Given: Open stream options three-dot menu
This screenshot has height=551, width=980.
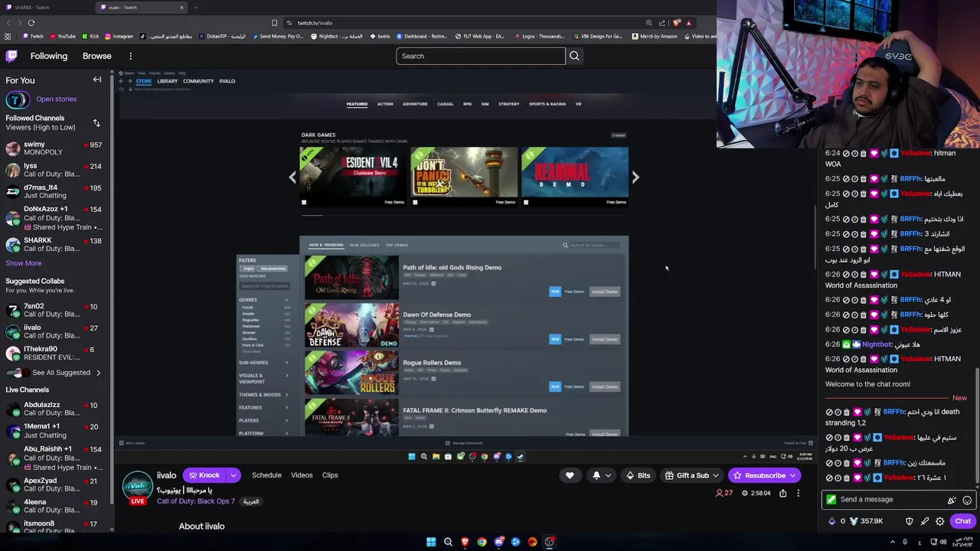Looking at the screenshot, I should tap(798, 494).
